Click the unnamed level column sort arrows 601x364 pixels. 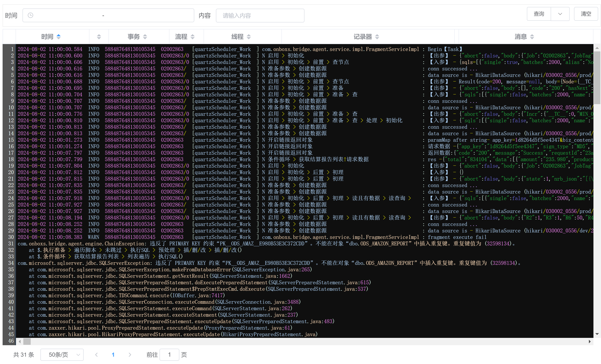pos(99,37)
